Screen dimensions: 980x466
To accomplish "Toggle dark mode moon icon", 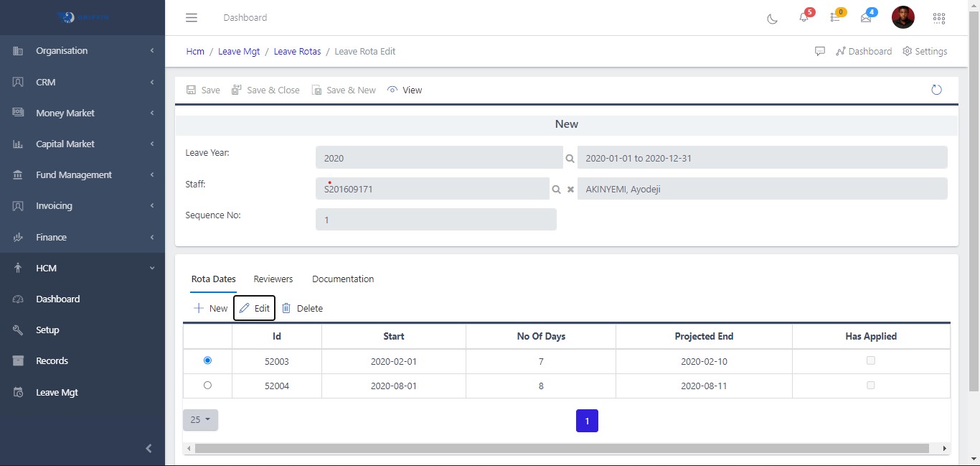I will [773, 19].
